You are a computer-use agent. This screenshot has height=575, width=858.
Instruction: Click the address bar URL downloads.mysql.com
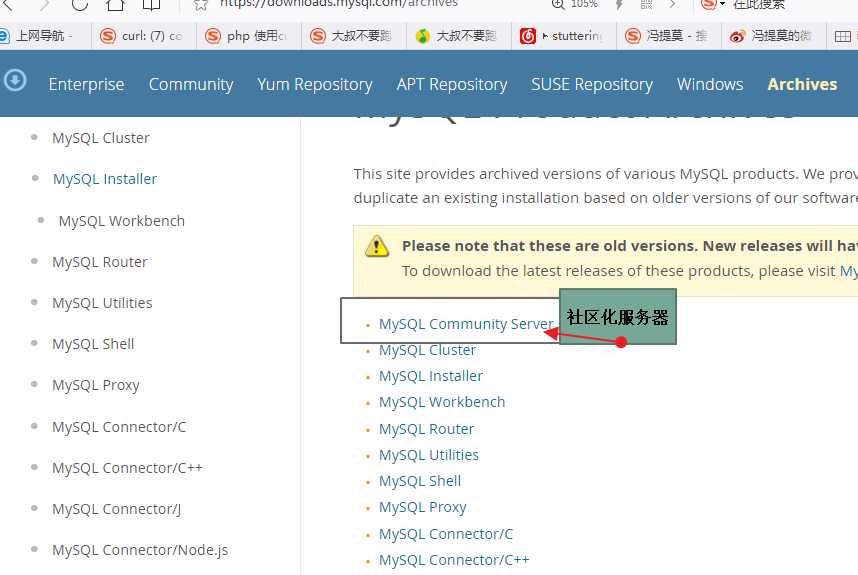(338, 3)
